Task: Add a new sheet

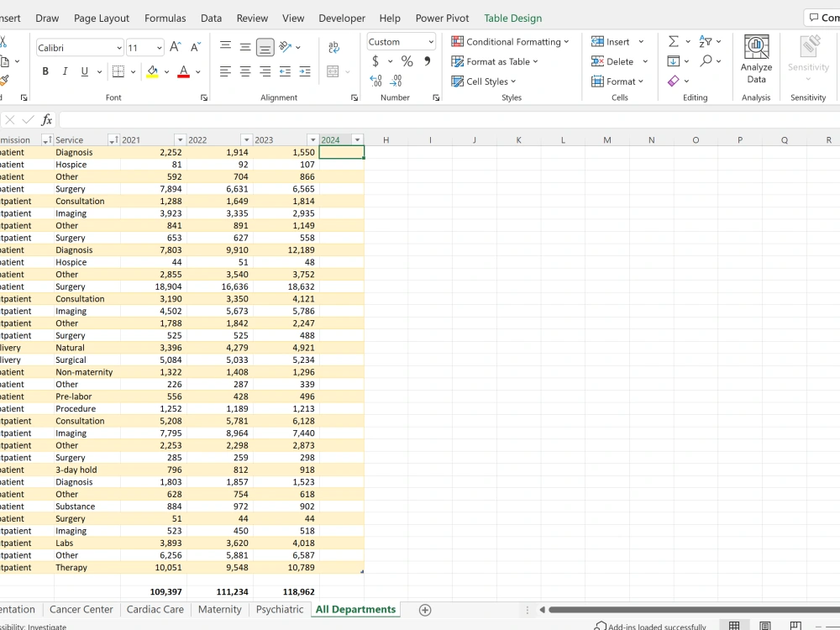Action: (425, 610)
